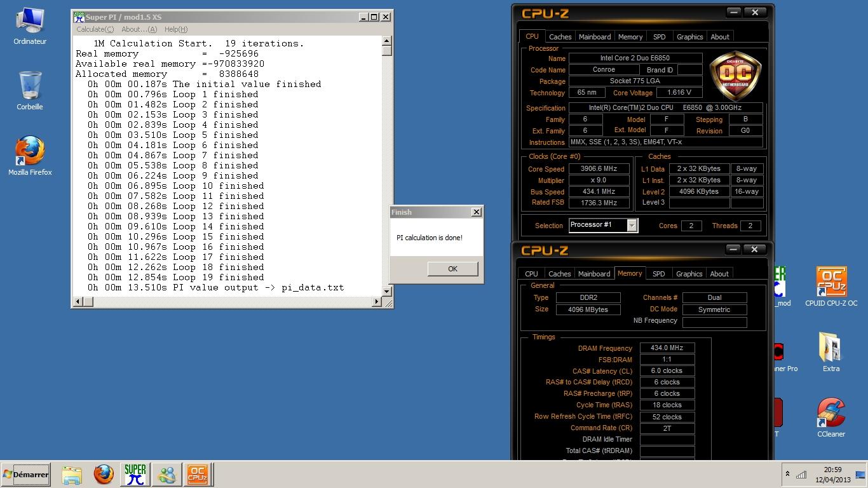Minimize the lower CPU-Z window

(x=733, y=249)
